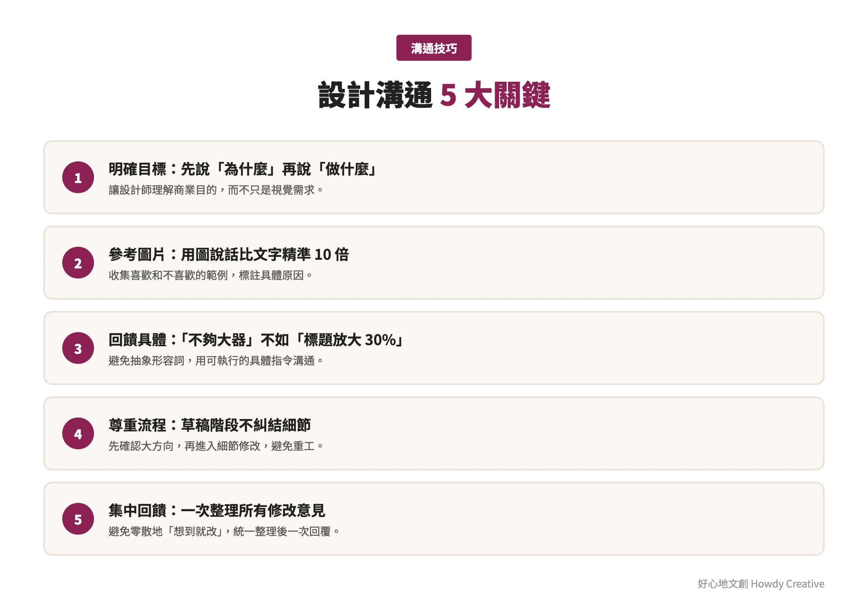The height and width of the screenshot is (598, 868).
Task: Click the 溝通技巧 tag badge
Action: coord(434,48)
